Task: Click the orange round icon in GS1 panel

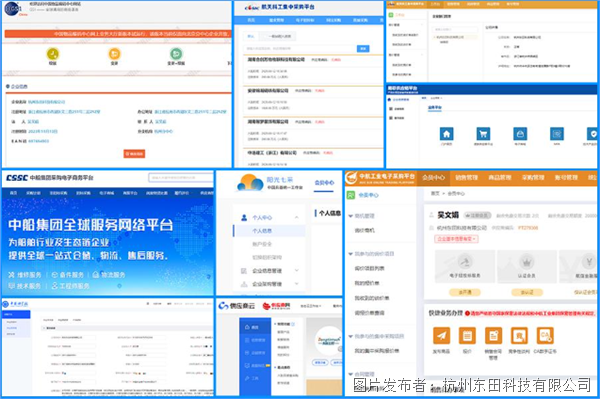Action: pos(114,54)
